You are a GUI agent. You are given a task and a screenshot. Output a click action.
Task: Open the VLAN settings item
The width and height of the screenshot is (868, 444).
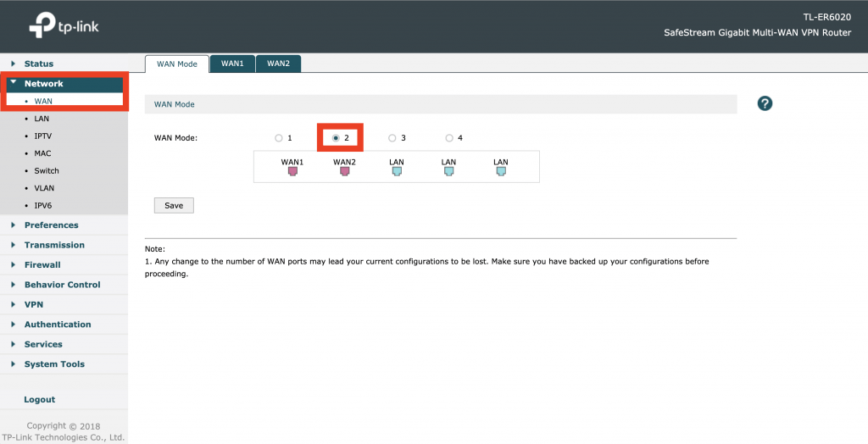click(44, 188)
